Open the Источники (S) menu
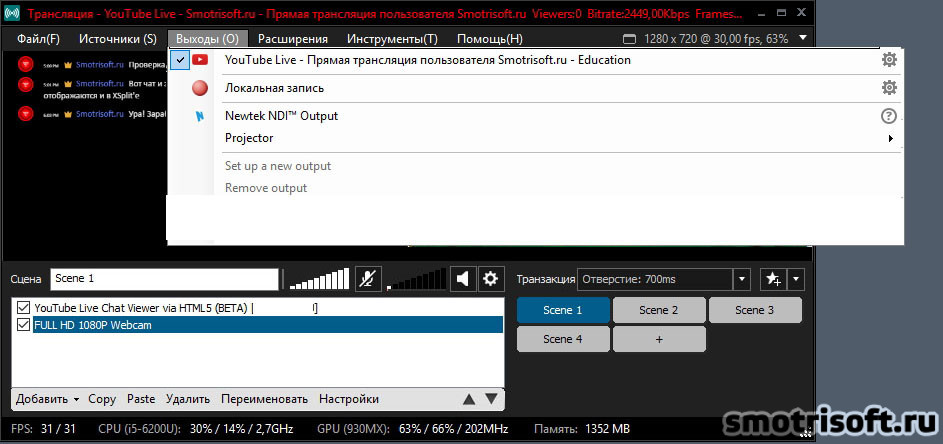Screen dimensions: 943x444 (x=118, y=39)
